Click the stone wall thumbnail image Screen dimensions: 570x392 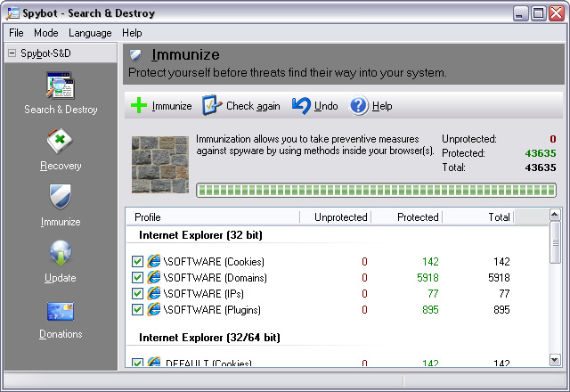click(x=160, y=164)
